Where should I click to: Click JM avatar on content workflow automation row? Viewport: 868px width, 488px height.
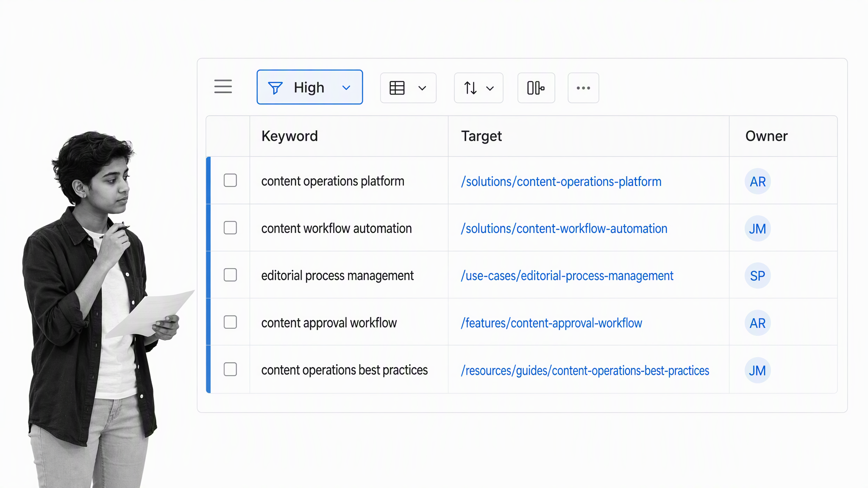(x=758, y=229)
